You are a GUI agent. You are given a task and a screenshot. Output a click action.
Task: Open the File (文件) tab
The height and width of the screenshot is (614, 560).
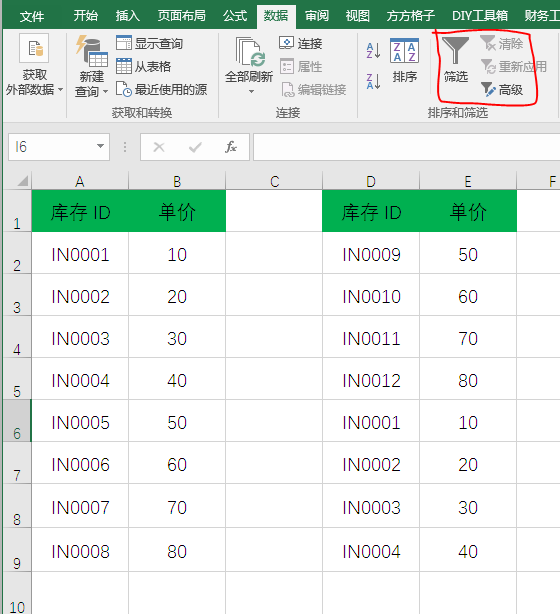(x=32, y=16)
